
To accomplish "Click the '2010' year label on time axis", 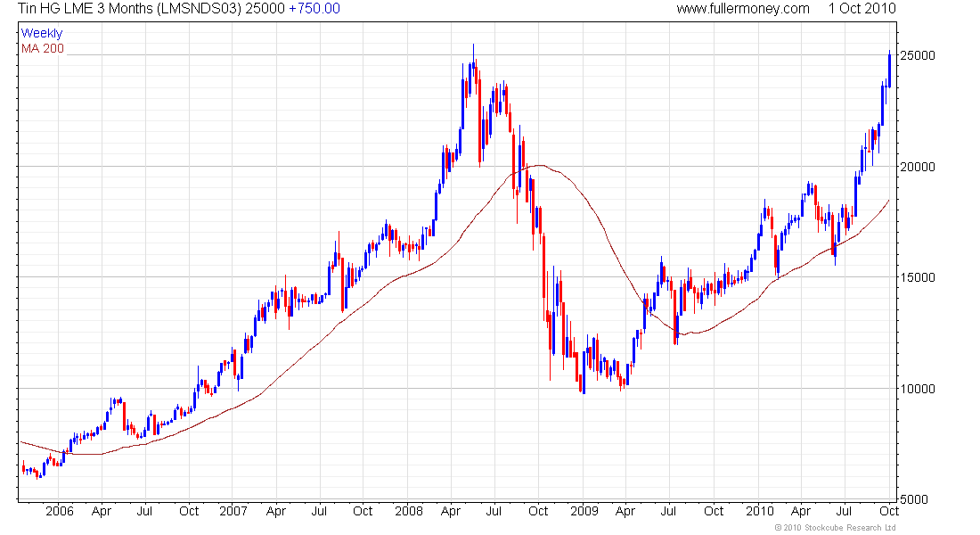I will coord(759,511).
